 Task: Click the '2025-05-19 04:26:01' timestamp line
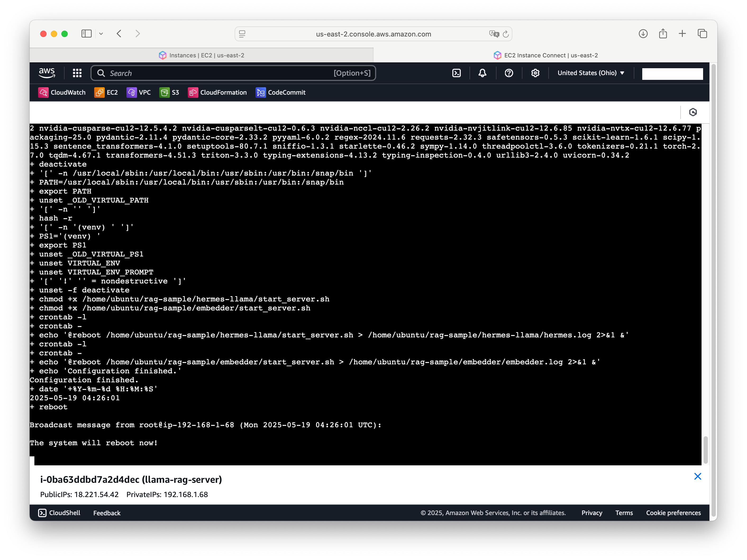tap(75, 398)
